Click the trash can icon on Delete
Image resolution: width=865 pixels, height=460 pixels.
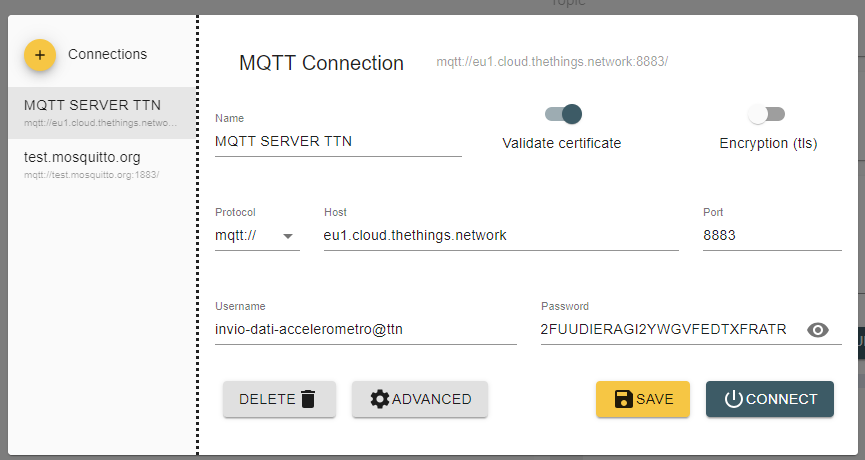pyautogui.click(x=308, y=399)
